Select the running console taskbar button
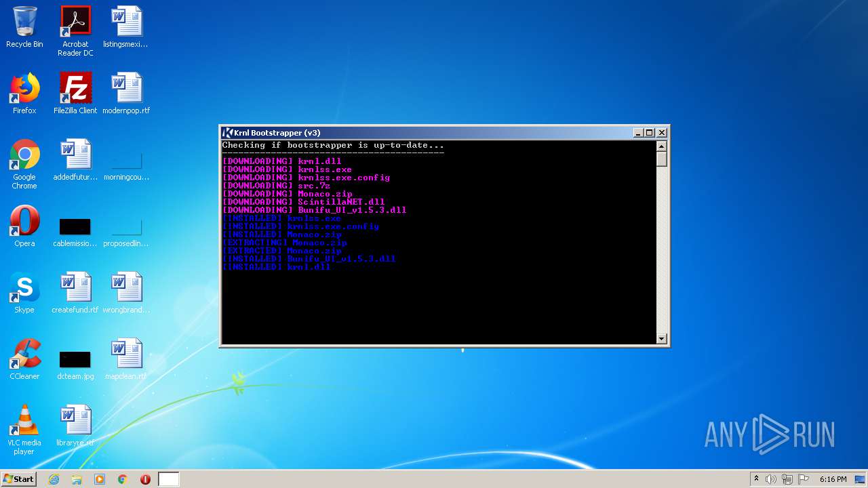The width and height of the screenshot is (868, 488). point(169,479)
